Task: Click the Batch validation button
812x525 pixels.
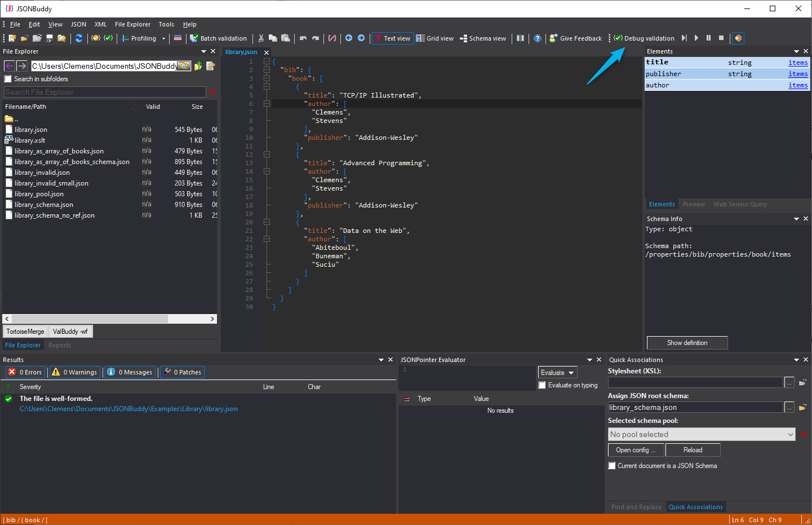Action: click(218, 38)
